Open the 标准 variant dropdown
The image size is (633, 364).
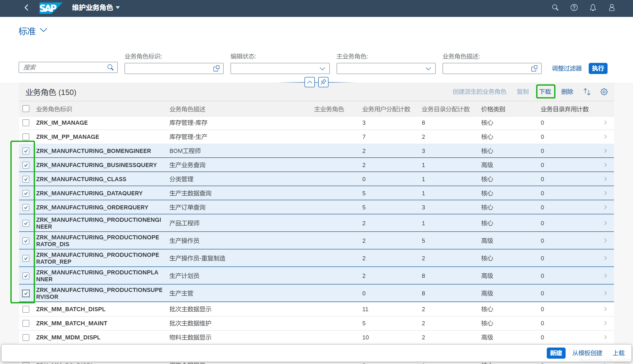coord(43,31)
